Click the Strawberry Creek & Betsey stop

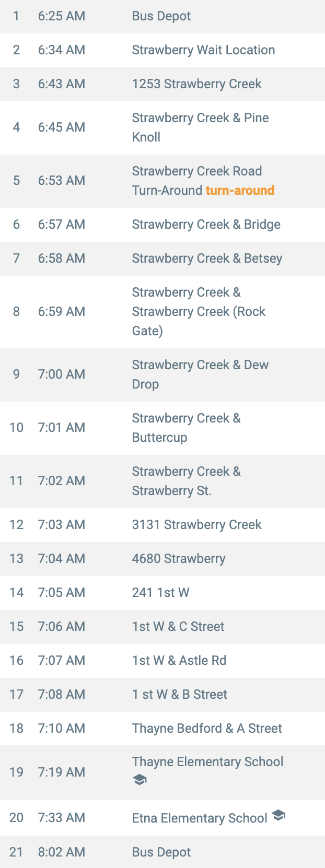coord(162,259)
